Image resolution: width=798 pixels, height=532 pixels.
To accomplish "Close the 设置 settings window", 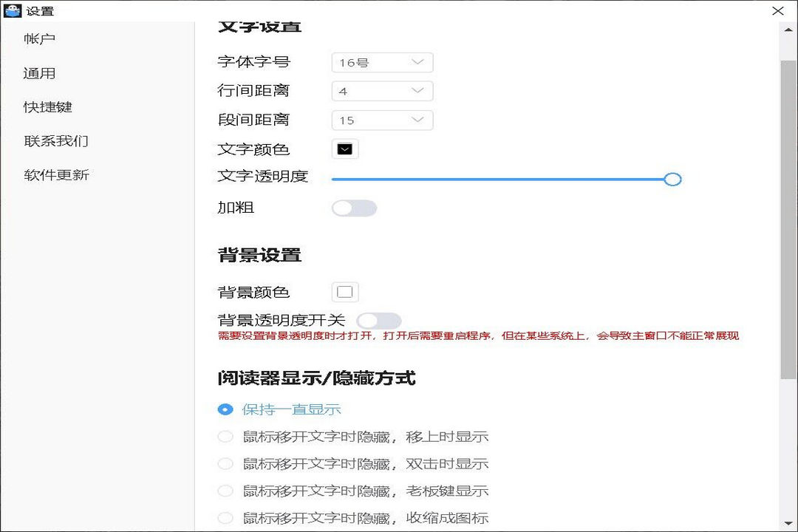I will point(777,11).
